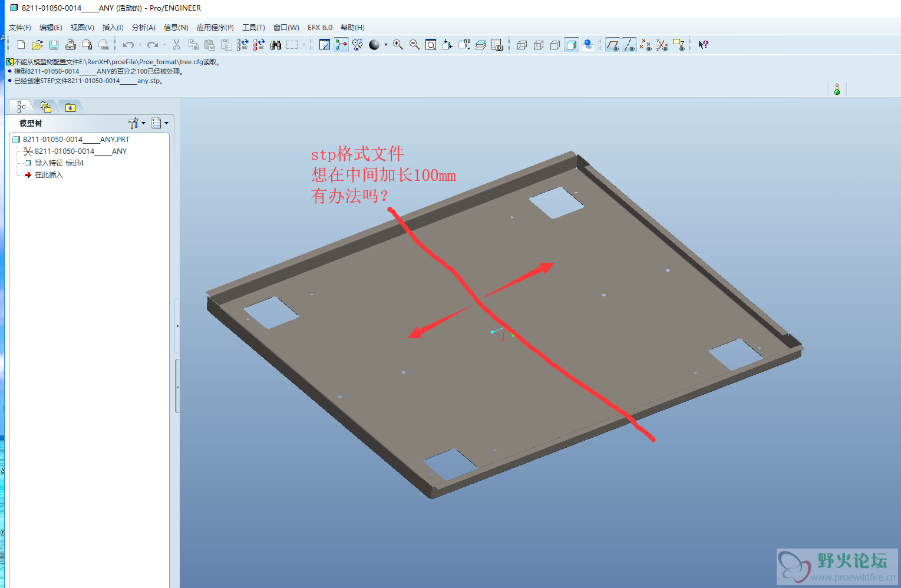Open an existing file via the folder icon
This screenshot has height=588, width=901.
click(37, 45)
